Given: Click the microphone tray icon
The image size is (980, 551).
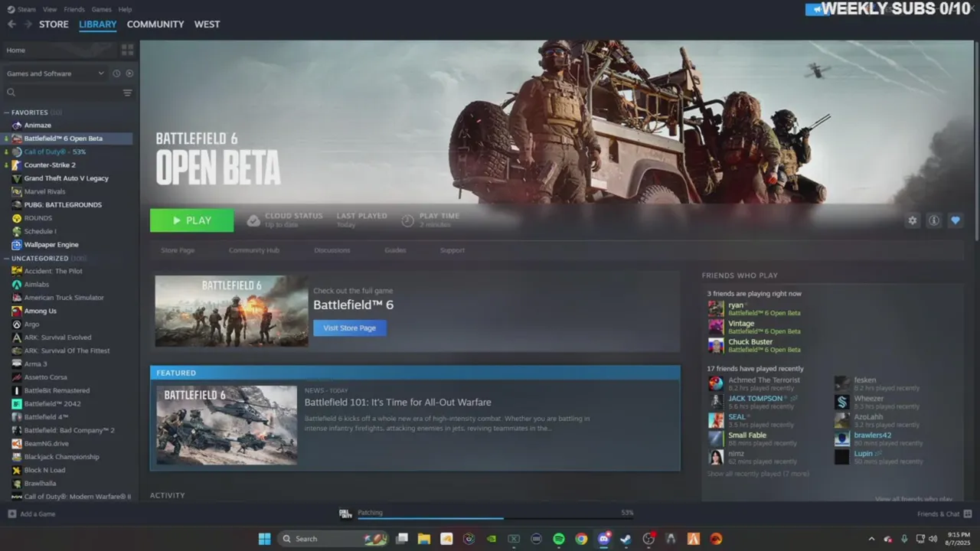Looking at the screenshot, I should click(904, 539).
